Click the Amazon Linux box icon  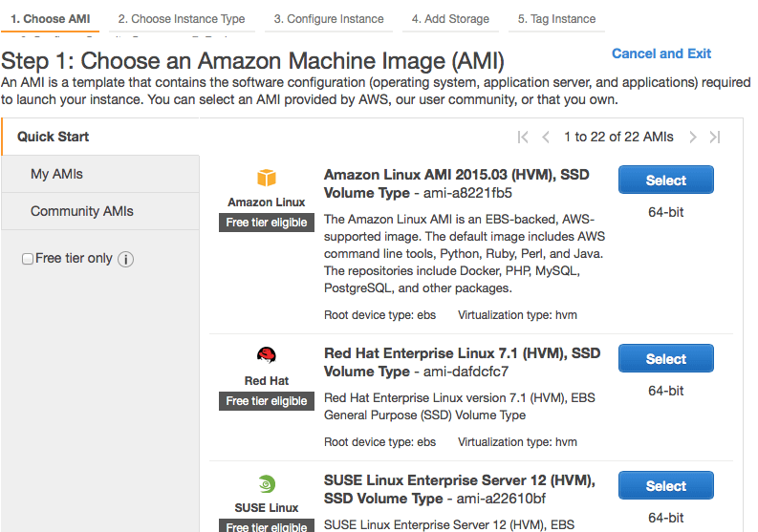pyautogui.click(x=267, y=178)
